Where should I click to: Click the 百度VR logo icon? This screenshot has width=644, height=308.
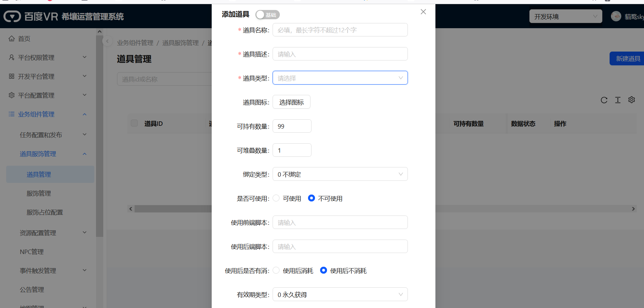click(x=12, y=16)
